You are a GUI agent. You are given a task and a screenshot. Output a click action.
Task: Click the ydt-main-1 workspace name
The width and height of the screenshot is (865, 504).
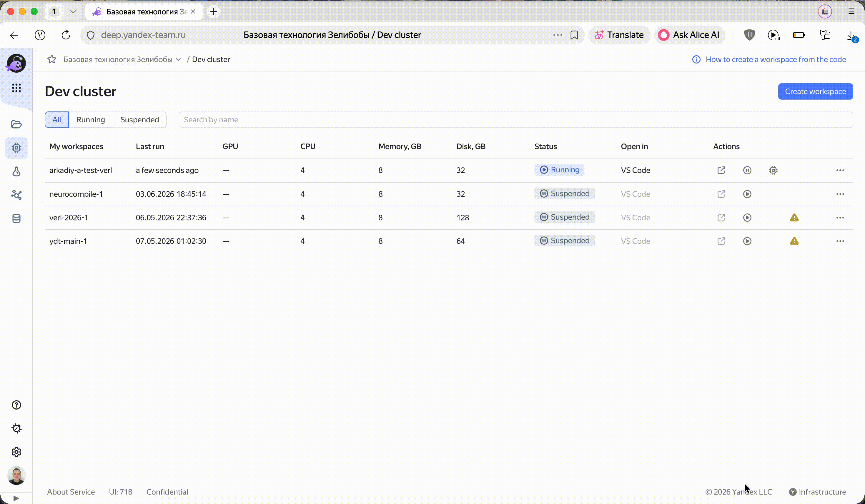68,241
